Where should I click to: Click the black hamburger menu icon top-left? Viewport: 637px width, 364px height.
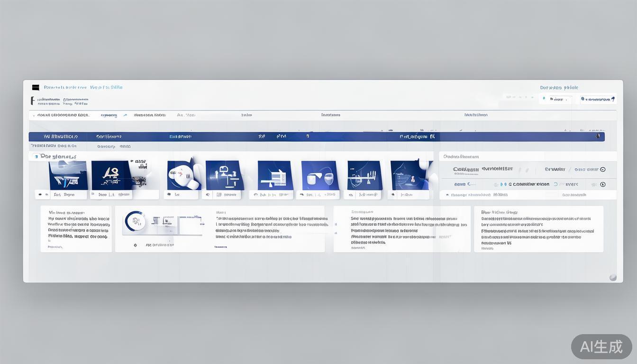pyautogui.click(x=36, y=88)
